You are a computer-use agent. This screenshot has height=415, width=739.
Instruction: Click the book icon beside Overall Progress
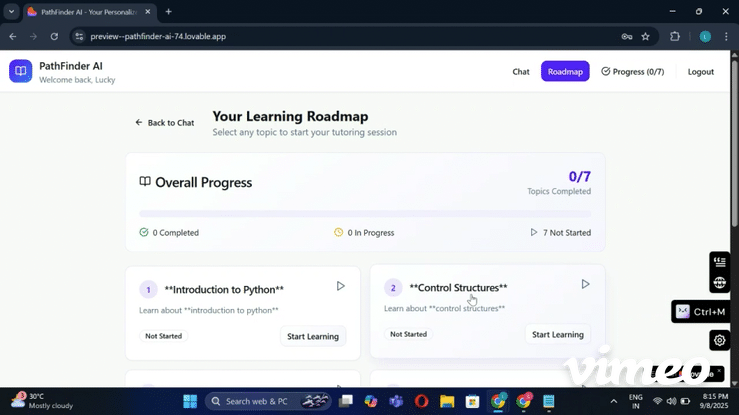pyautogui.click(x=145, y=181)
